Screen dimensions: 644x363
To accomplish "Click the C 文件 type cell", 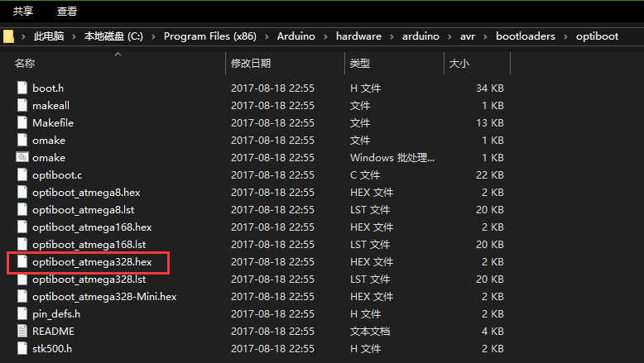I will pos(365,175).
